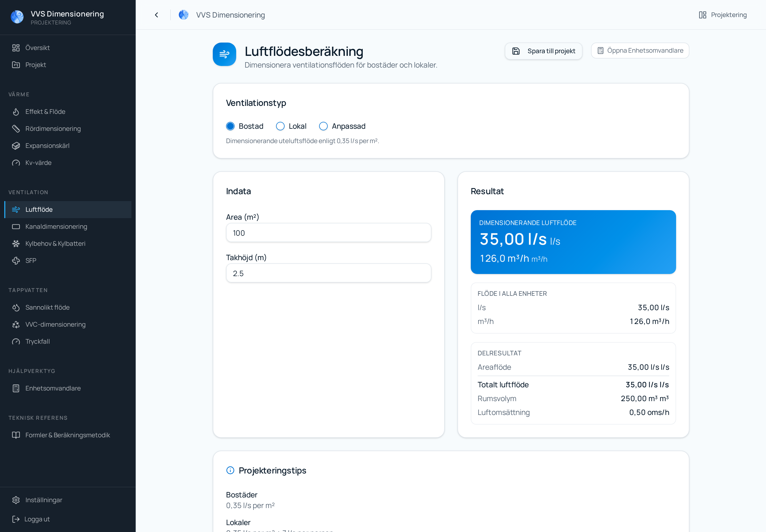Click the Areaflöde value 35,00 l/s
This screenshot has width=766, height=532.
pos(648,367)
